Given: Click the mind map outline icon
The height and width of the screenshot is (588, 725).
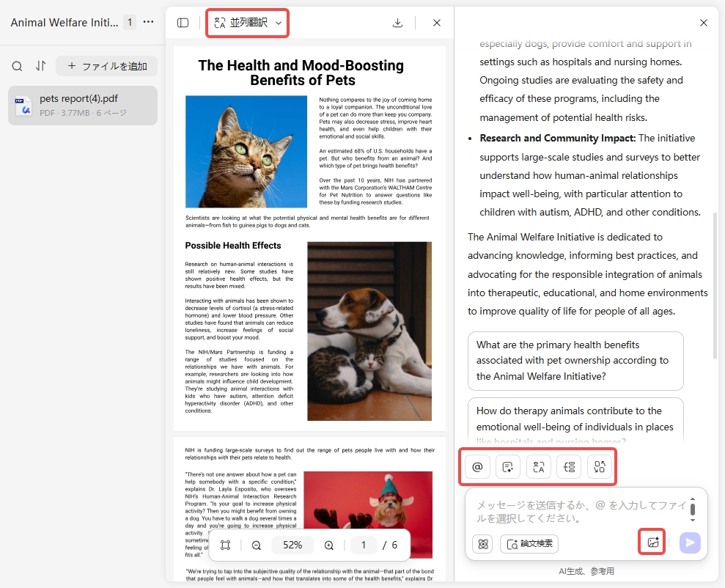Looking at the screenshot, I should (569, 467).
